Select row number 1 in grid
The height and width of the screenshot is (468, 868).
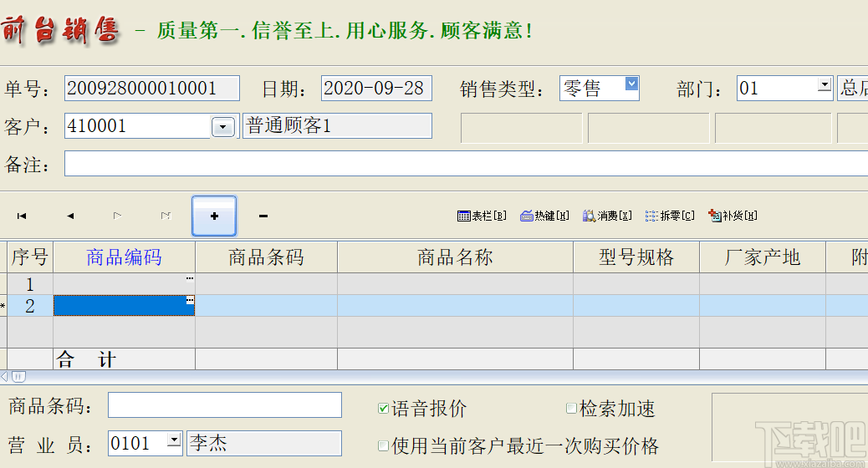pyautogui.click(x=30, y=284)
